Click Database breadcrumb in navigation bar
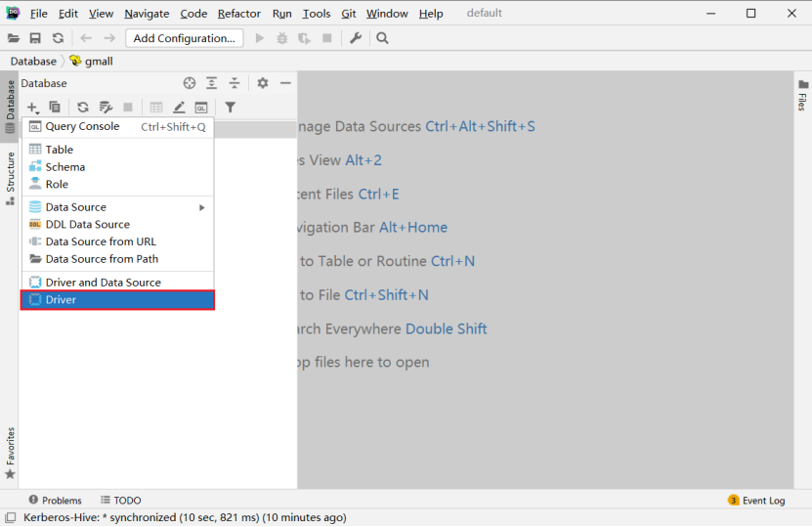 click(33, 62)
